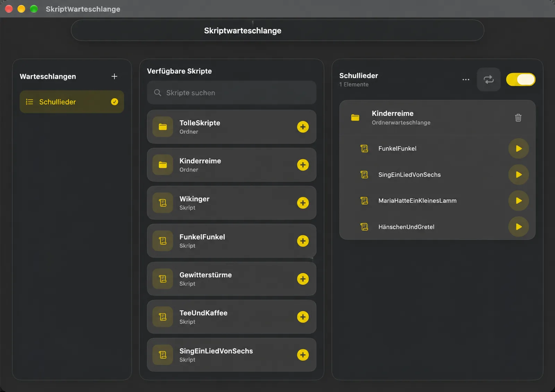Click the Warteschlangen heading
This screenshot has height=392, width=555.
48,77
